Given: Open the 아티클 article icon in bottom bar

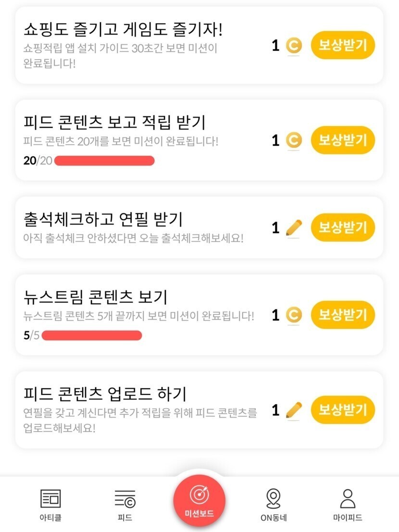Looking at the screenshot, I should pyautogui.click(x=50, y=499).
